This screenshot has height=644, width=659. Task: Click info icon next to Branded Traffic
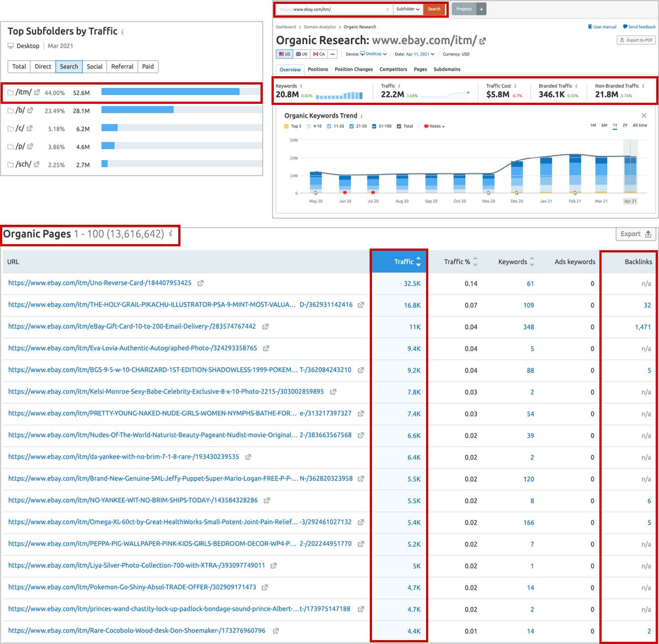576,86
